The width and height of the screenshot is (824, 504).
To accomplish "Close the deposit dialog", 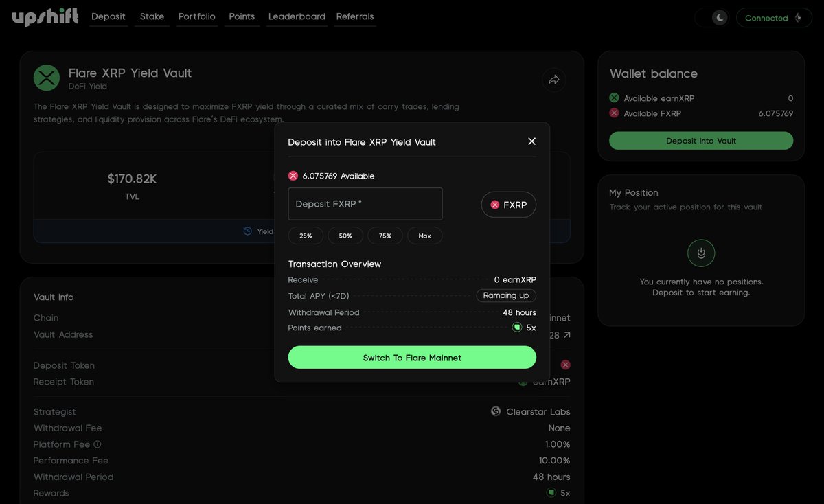I will (x=531, y=141).
